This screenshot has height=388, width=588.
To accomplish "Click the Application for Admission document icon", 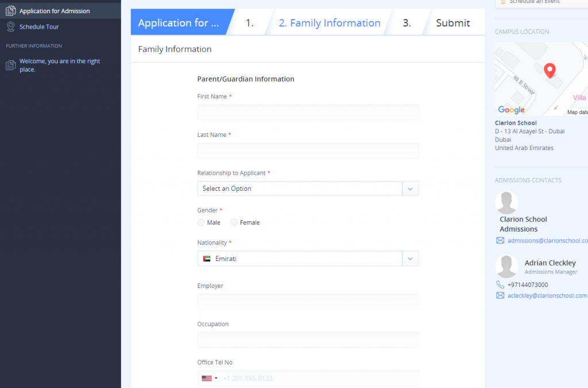I will [10, 11].
